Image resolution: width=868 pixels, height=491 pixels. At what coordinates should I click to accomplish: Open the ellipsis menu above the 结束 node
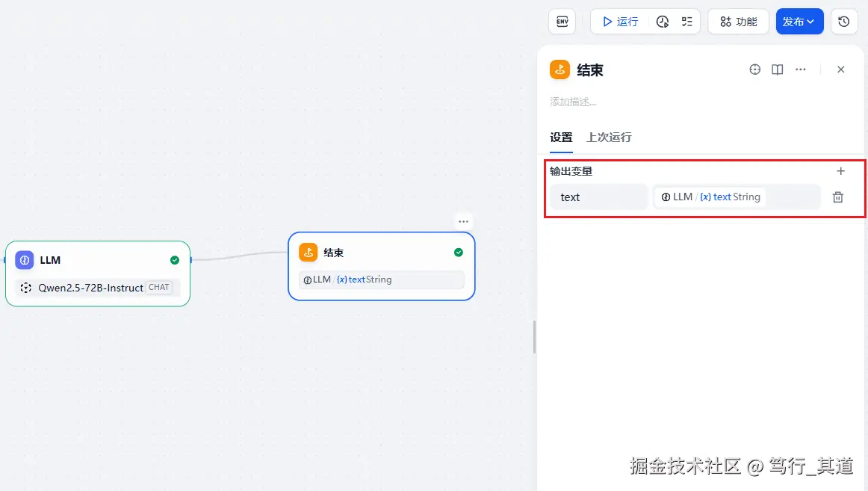tap(463, 220)
